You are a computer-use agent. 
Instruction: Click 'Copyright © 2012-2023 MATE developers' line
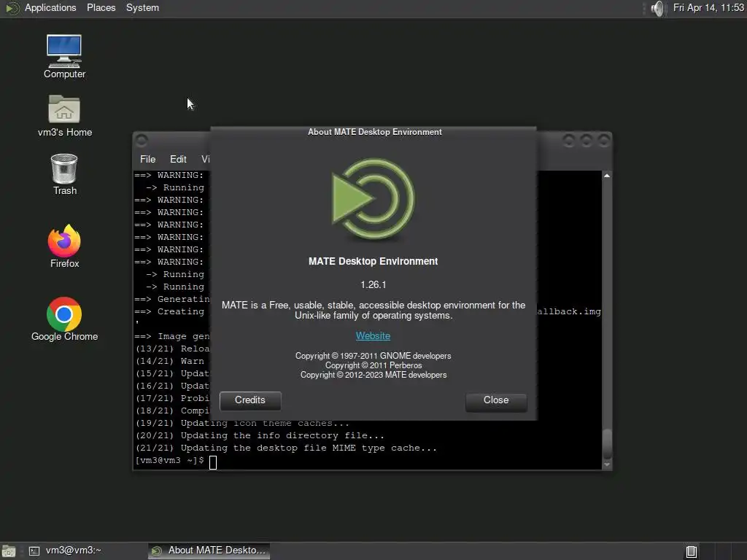373,375
